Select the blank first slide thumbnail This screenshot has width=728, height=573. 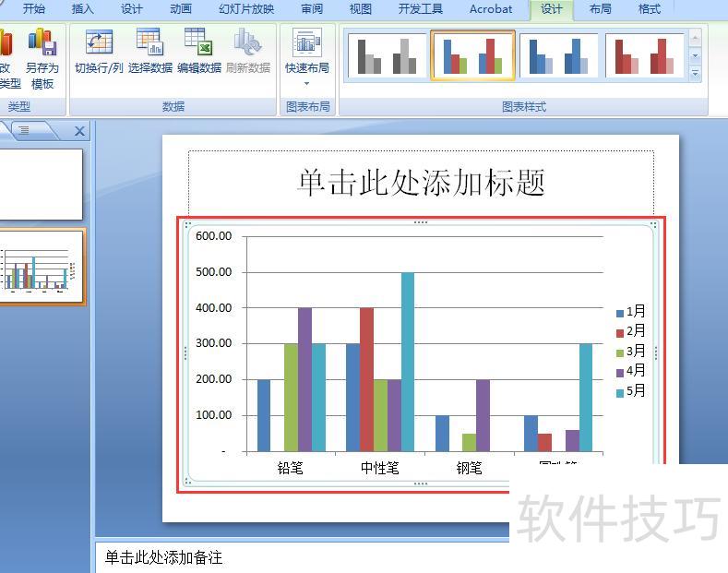click(x=41, y=185)
